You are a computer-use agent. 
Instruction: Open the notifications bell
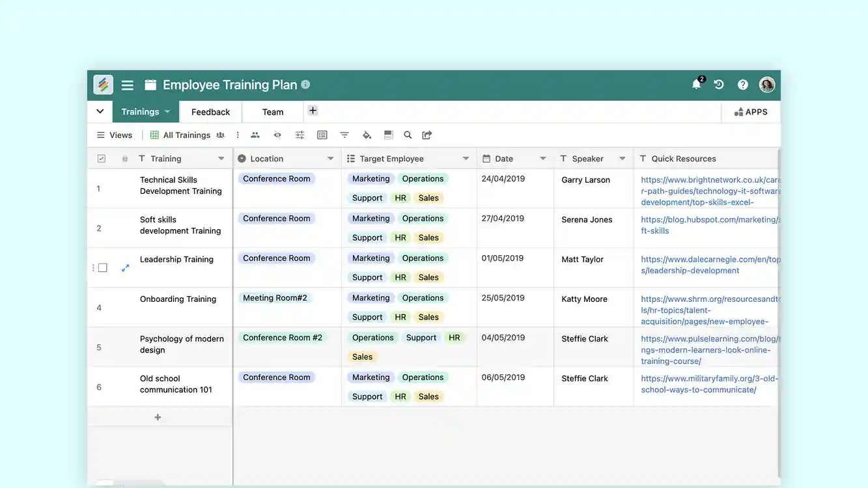coord(696,84)
